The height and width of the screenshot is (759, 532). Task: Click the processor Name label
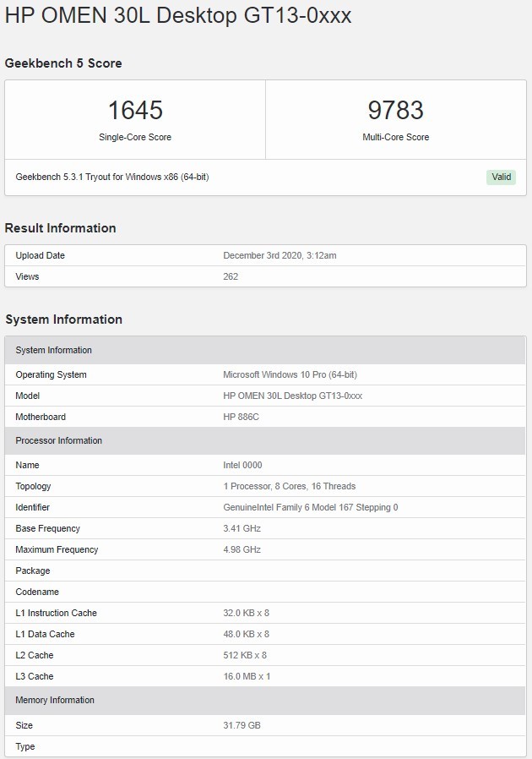point(27,465)
